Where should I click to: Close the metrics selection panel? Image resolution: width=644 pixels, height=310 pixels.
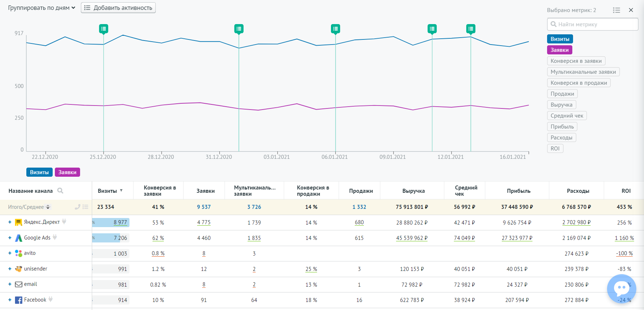pyautogui.click(x=631, y=10)
